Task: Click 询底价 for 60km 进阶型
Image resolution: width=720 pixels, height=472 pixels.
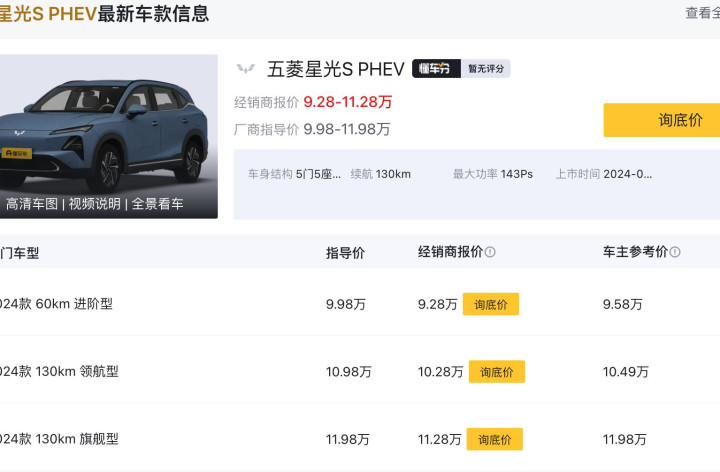Action: click(x=491, y=304)
